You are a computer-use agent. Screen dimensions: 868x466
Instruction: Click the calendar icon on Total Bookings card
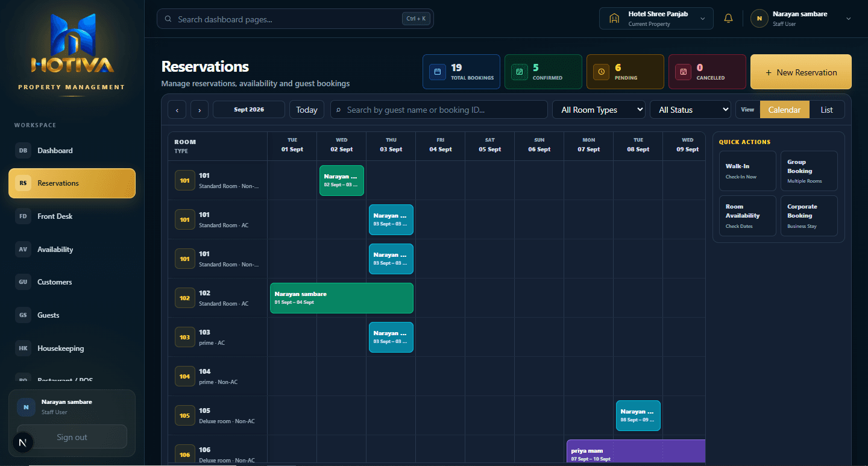click(438, 72)
